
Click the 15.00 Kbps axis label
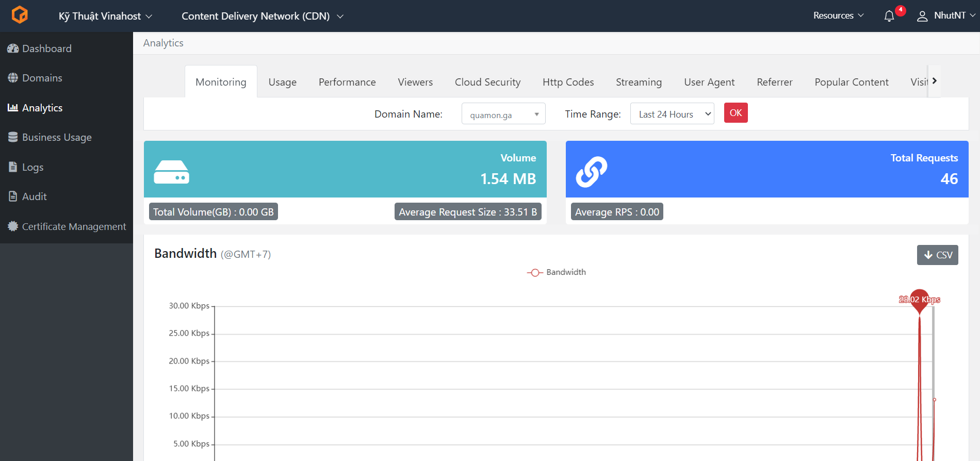[189, 388]
